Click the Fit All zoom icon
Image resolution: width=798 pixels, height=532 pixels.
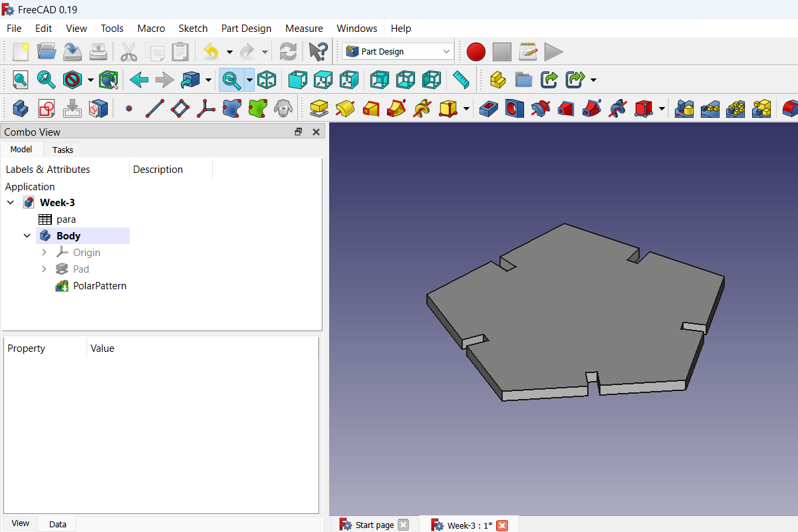coord(21,80)
